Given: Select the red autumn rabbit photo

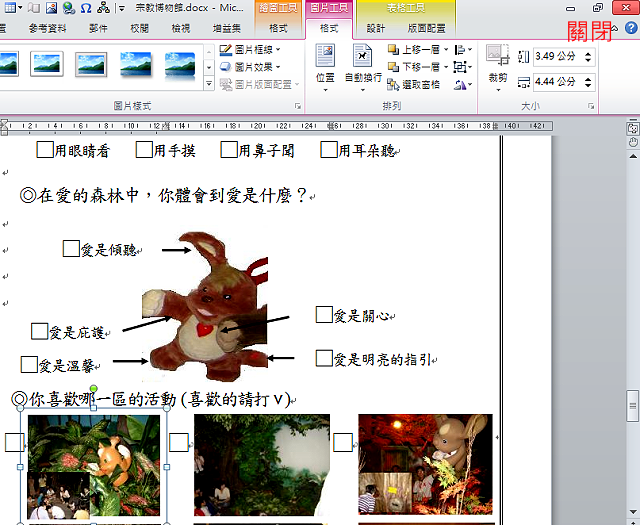Looking at the screenshot, I should point(425,465).
